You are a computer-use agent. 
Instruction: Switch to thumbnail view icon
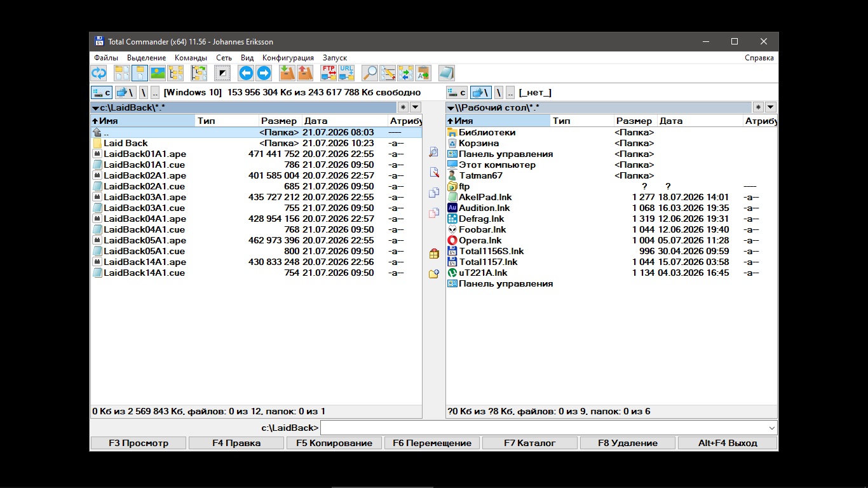[158, 73]
